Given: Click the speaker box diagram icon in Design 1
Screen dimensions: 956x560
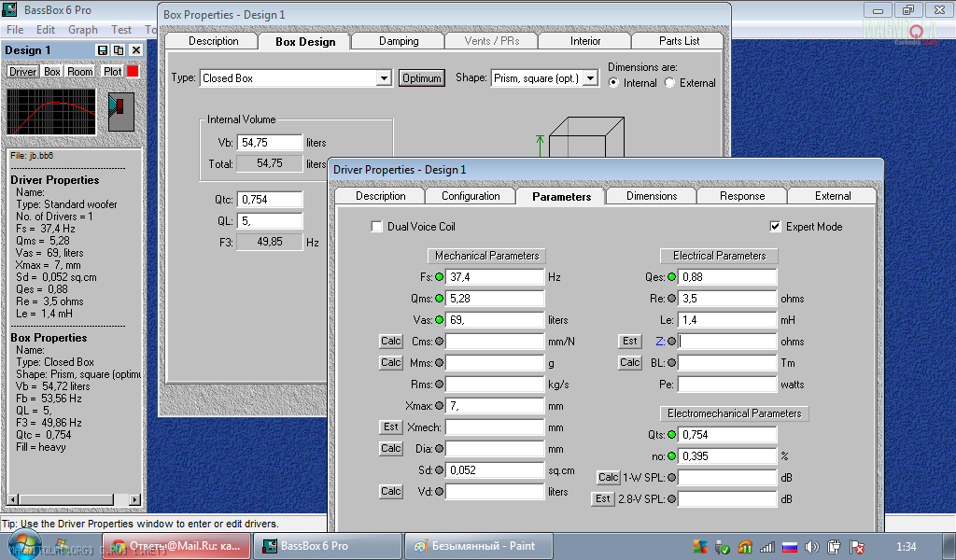Looking at the screenshot, I should 120,111.
